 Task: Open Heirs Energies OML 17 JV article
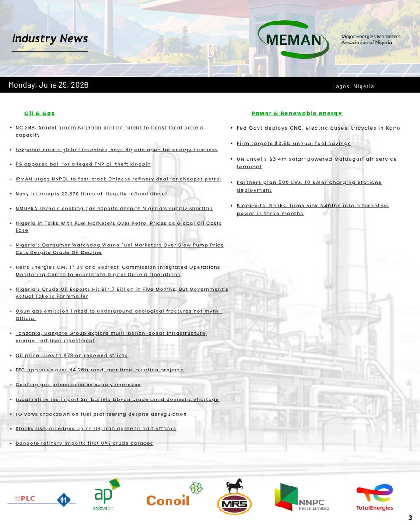[x=118, y=271]
